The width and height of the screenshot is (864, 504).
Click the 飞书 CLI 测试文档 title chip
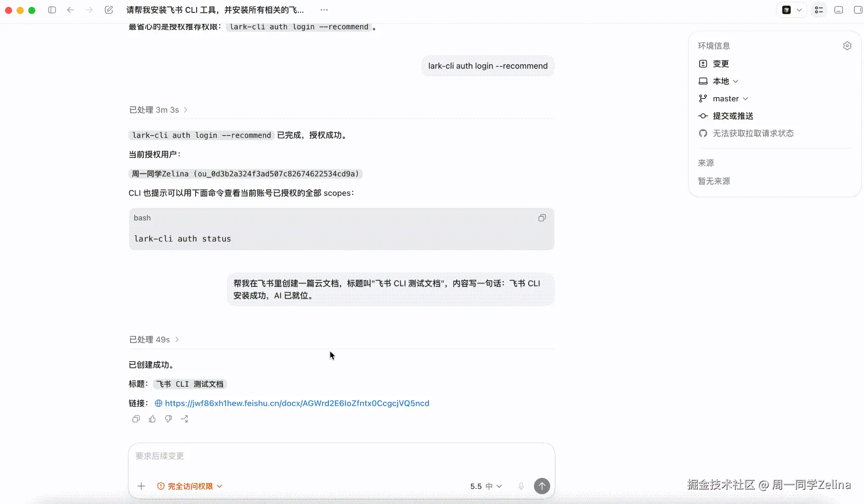click(x=190, y=384)
